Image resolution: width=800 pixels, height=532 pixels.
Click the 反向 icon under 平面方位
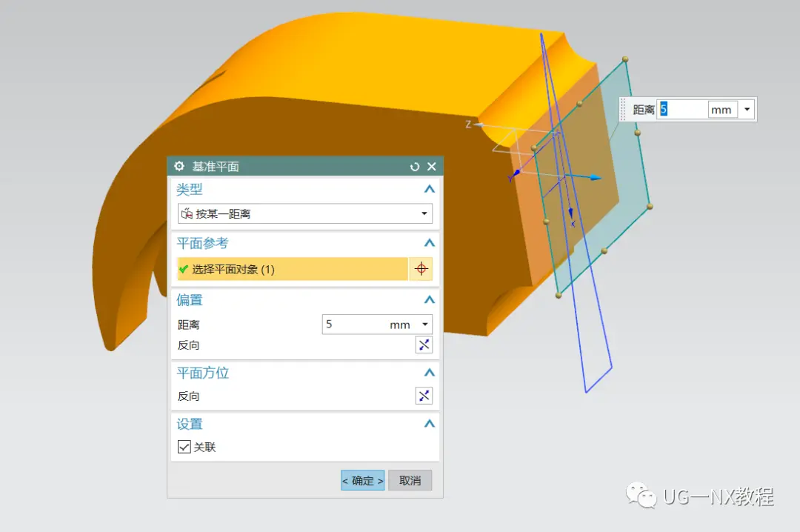(x=424, y=396)
